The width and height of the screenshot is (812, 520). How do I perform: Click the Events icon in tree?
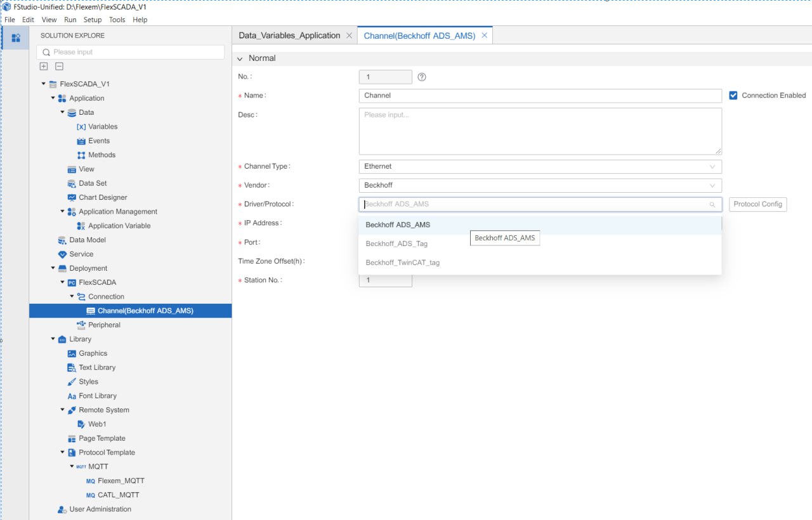(81, 141)
